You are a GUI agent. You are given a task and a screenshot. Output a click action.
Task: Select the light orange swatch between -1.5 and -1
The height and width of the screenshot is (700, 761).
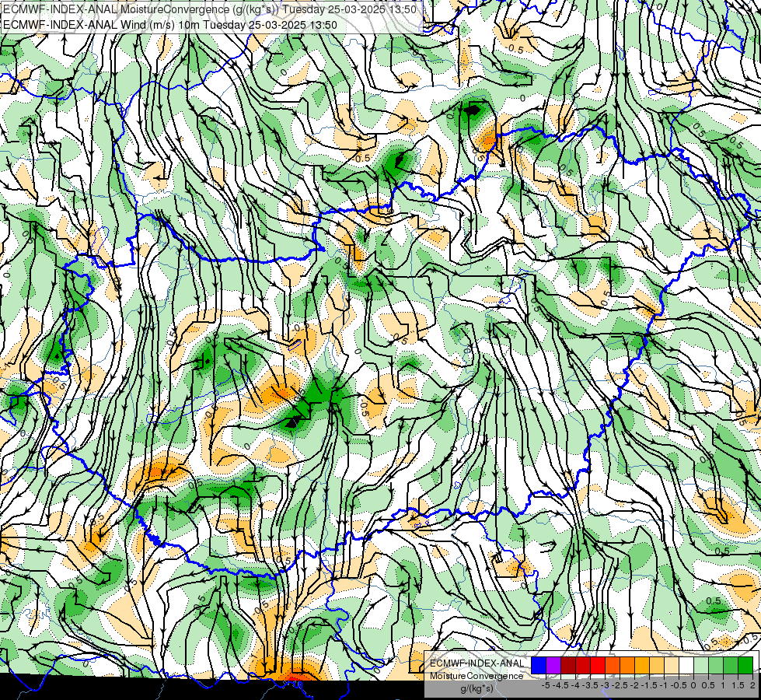click(657, 665)
